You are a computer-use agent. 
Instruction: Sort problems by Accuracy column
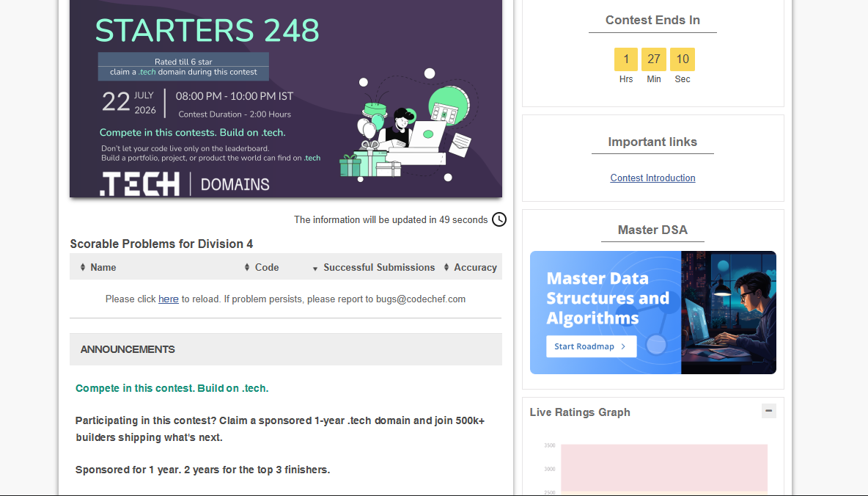point(470,267)
